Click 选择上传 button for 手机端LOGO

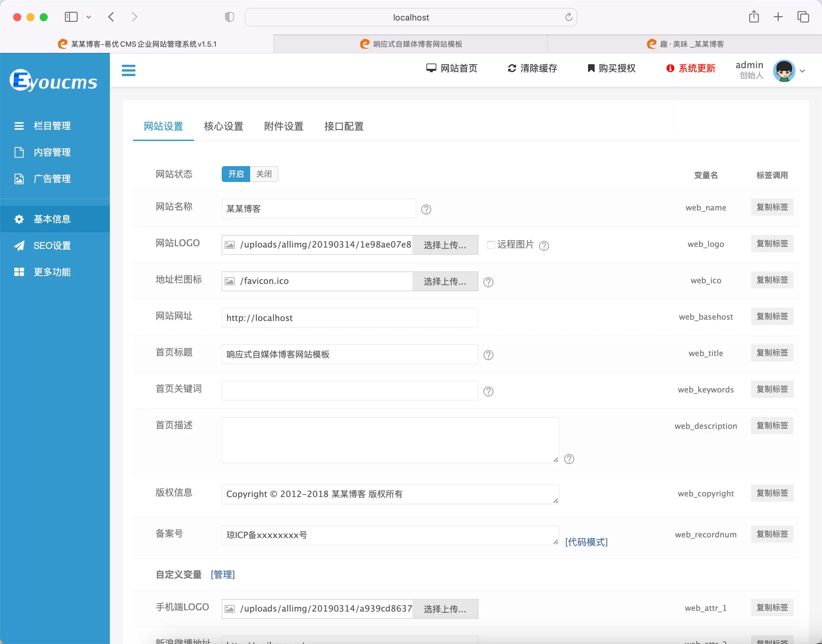(445, 609)
